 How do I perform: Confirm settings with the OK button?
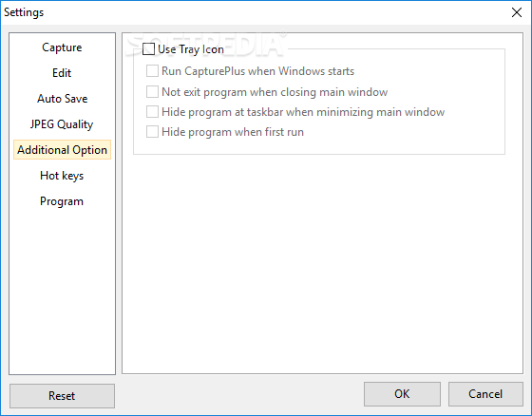(402, 394)
